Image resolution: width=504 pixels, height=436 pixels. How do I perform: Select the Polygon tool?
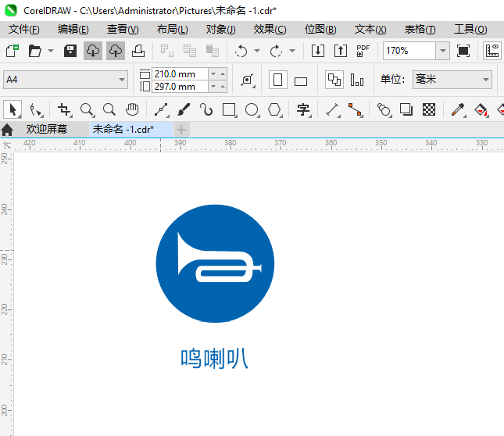[x=275, y=110]
